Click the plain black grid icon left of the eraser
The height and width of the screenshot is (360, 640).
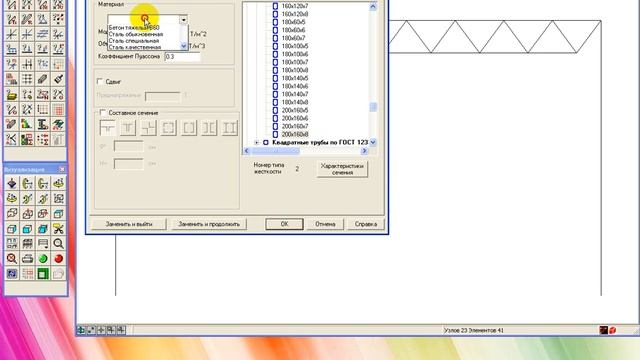tap(27, 79)
